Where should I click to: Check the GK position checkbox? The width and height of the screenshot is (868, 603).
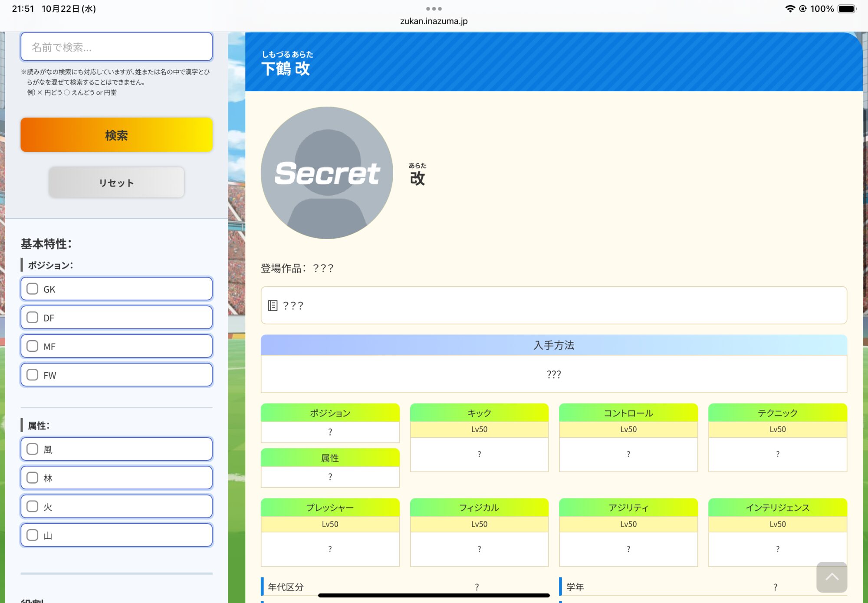point(33,289)
